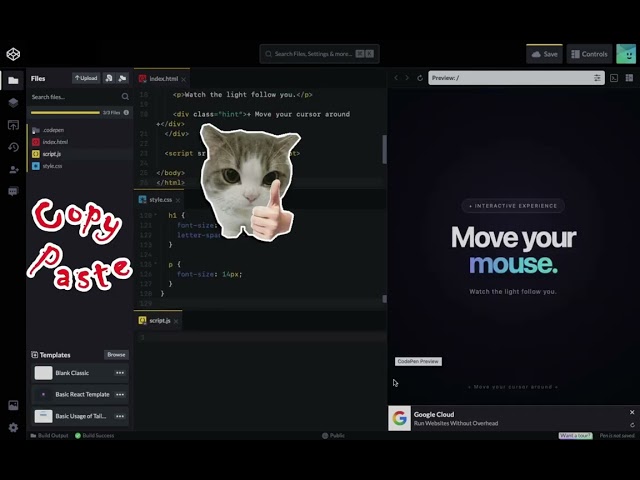640x480 pixels.
Task: Click the Public visibility status item
Action: point(333,436)
